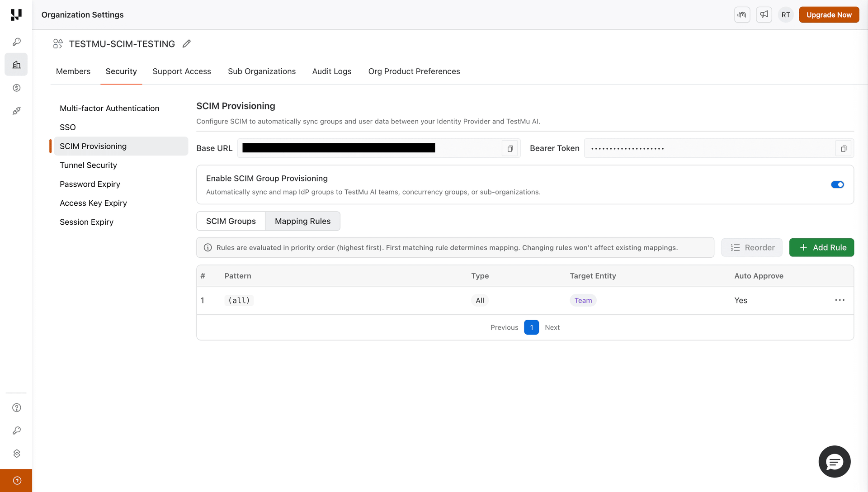Select Tunnel Security in security menu
Viewport: 868px width, 492px height.
(89, 165)
